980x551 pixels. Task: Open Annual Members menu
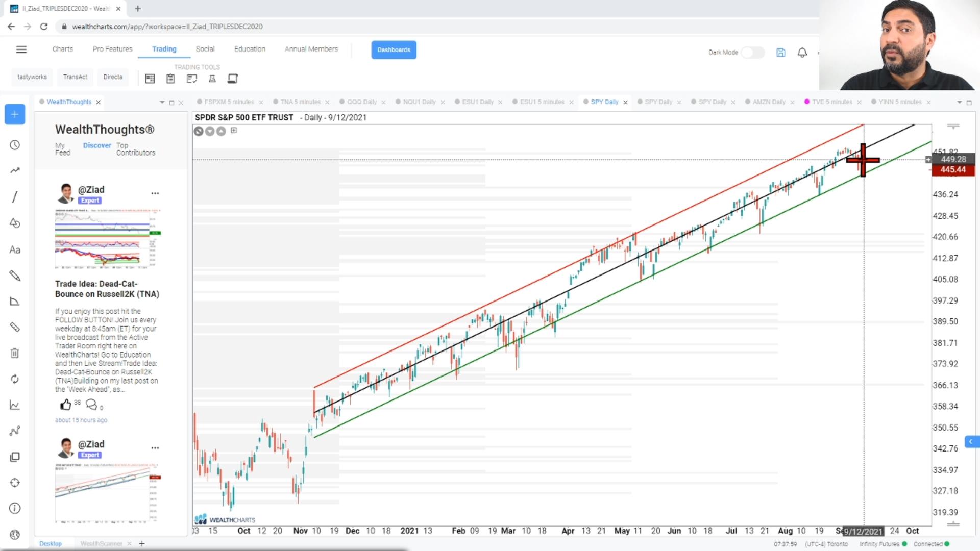(x=311, y=49)
